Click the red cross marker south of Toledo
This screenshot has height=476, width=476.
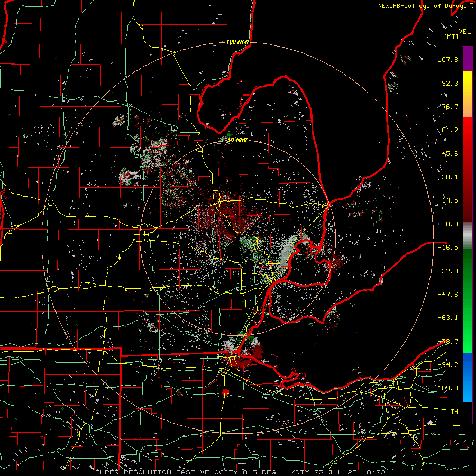pos(225,392)
